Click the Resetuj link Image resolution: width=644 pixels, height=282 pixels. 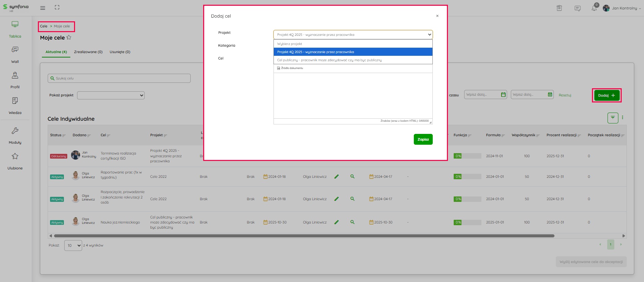565,95
